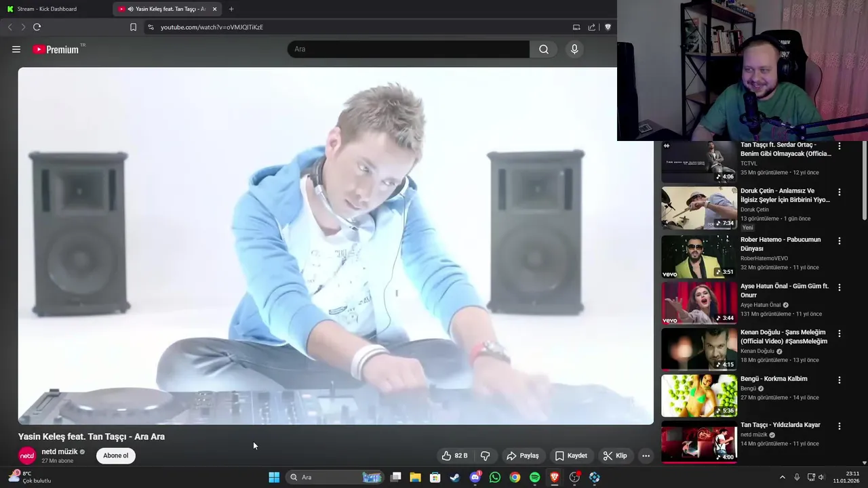This screenshot has width=868, height=488.
Task: Open the YouTube hamburger guide menu
Action: coord(16,49)
